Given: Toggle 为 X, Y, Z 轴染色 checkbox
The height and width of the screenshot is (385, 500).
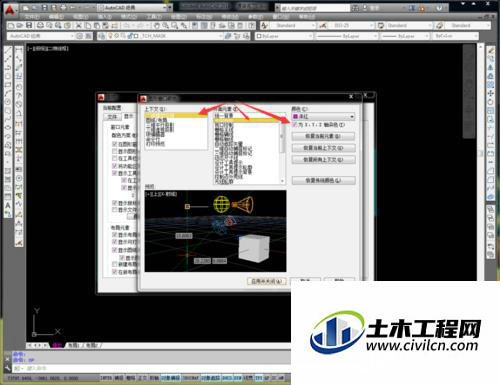Looking at the screenshot, I should click(295, 125).
